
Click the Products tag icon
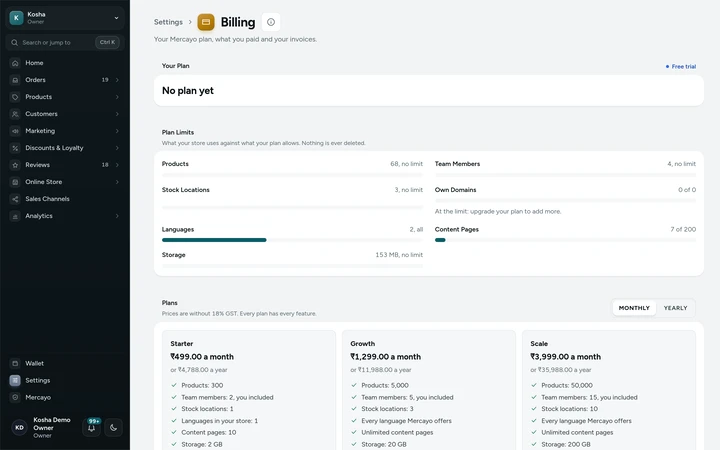coord(15,97)
